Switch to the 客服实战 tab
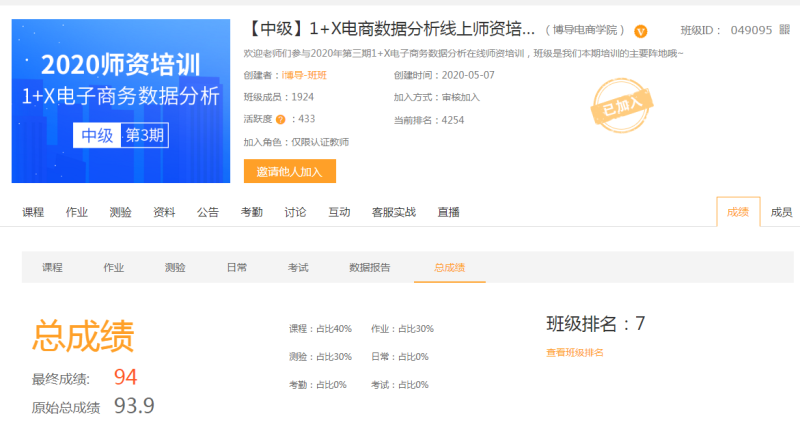 point(393,212)
